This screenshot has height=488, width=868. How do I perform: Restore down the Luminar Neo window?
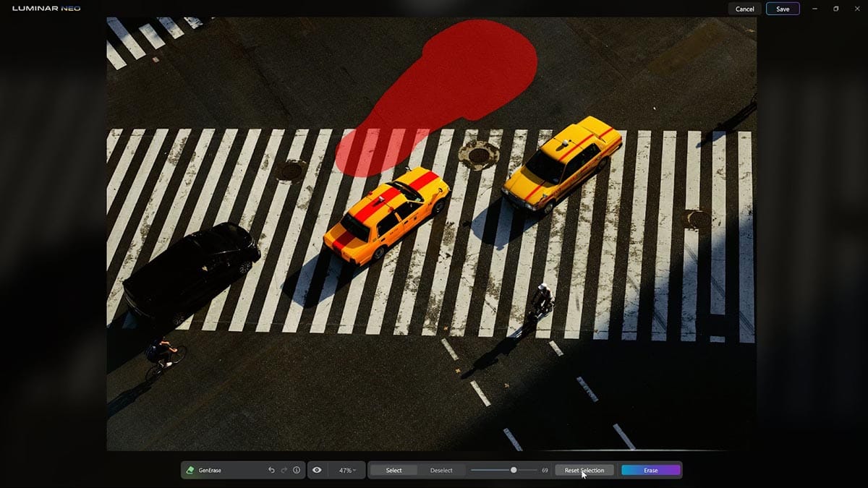pyautogui.click(x=836, y=9)
